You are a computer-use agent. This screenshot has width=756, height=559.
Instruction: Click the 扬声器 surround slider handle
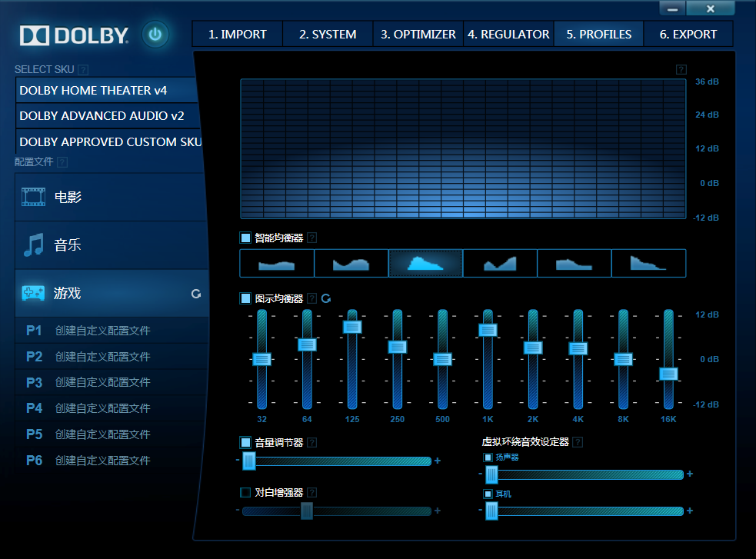tap(491, 474)
